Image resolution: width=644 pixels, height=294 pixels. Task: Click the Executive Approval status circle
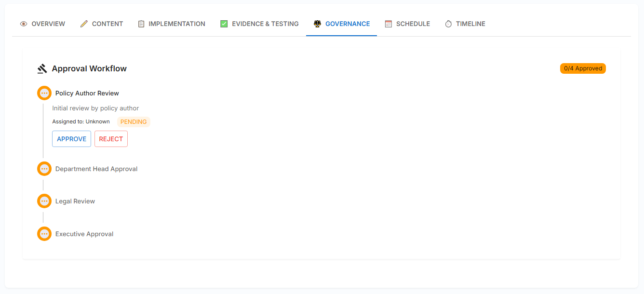point(44,234)
